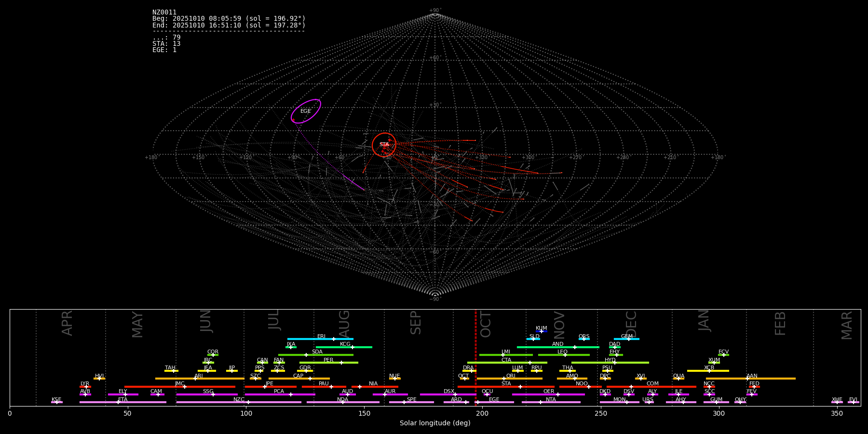
Task: Click the +90 latitude label at map top
Action: point(434,10)
